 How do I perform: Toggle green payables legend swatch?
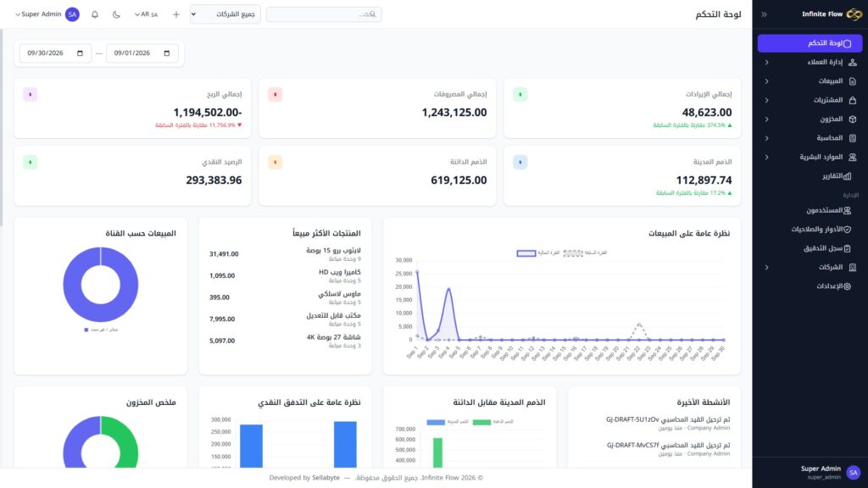click(481, 422)
